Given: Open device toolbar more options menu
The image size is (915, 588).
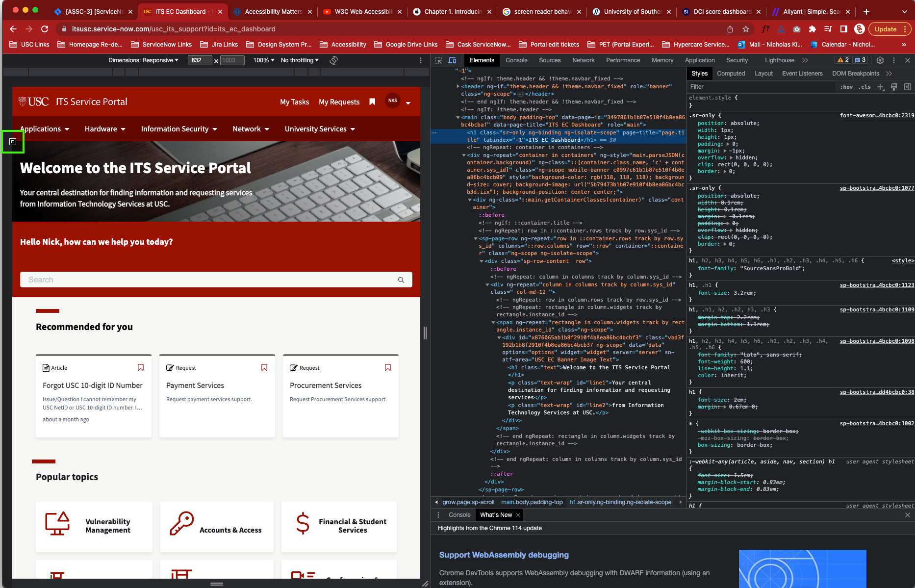Looking at the screenshot, I should click(421, 60).
